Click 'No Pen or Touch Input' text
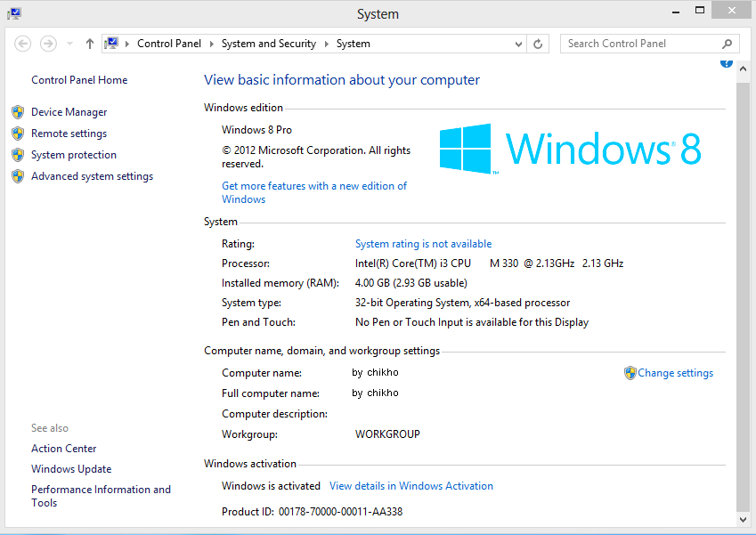The image size is (756, 535). [x=472, y=322]
